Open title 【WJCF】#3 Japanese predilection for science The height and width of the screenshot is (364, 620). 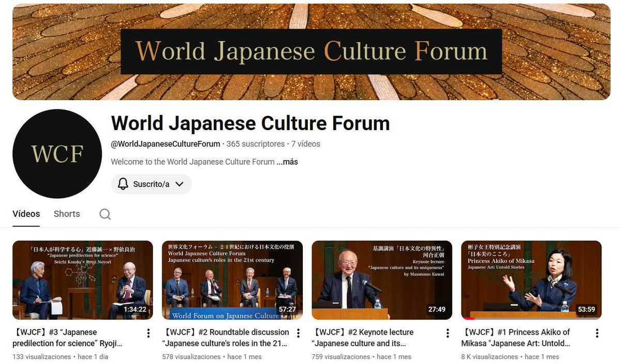coord(68,338)
